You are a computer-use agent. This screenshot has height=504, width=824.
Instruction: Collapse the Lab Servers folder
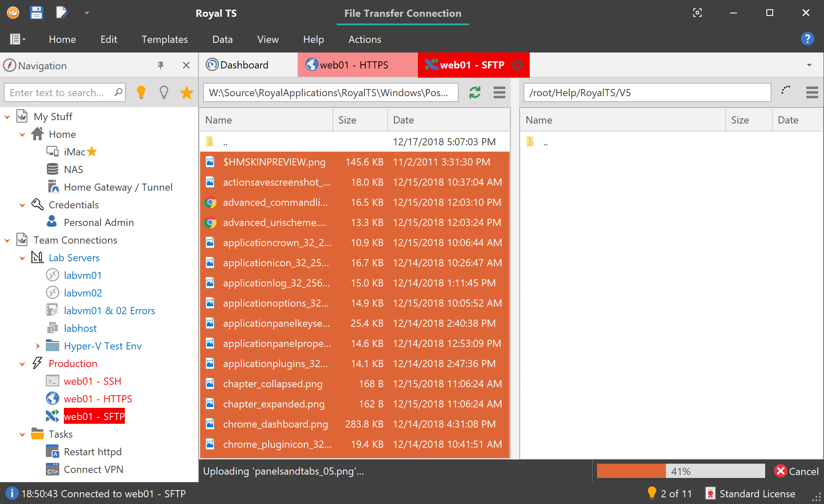[22, 258]
